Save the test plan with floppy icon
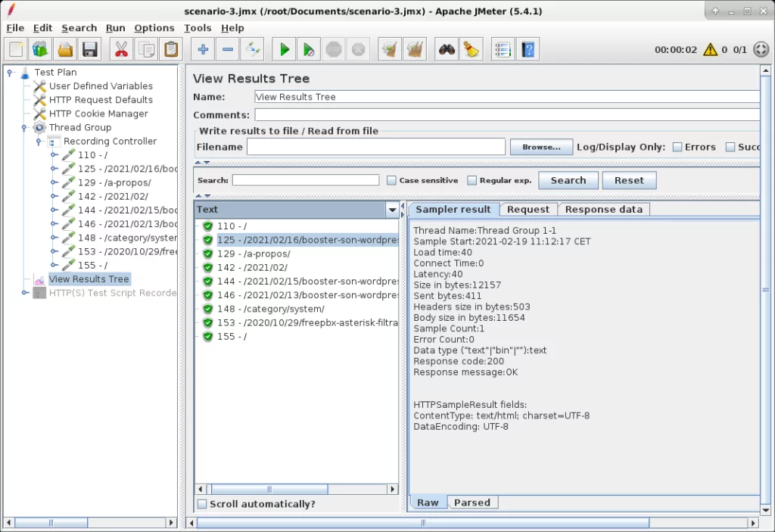This screenshot has height=532, width=775. point(90,49)
